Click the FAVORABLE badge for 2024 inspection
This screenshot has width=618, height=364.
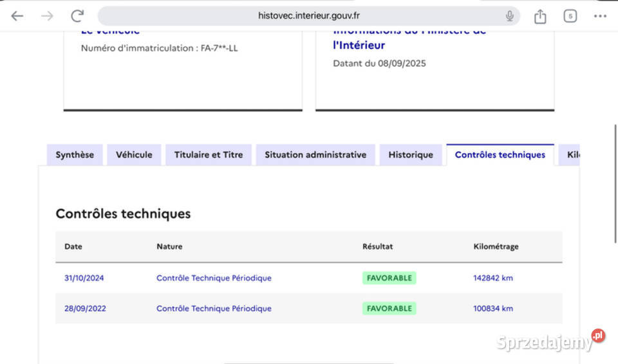389,278
